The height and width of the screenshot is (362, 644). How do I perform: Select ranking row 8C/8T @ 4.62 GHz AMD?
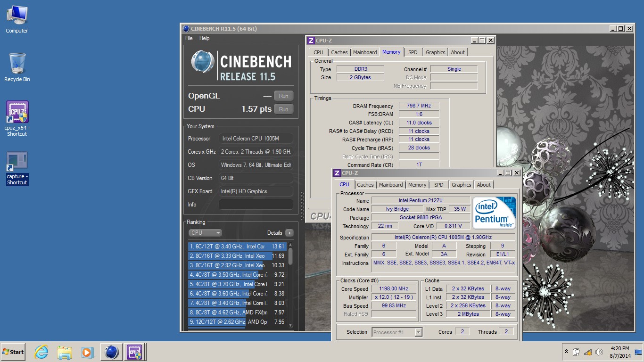[237, 313]
